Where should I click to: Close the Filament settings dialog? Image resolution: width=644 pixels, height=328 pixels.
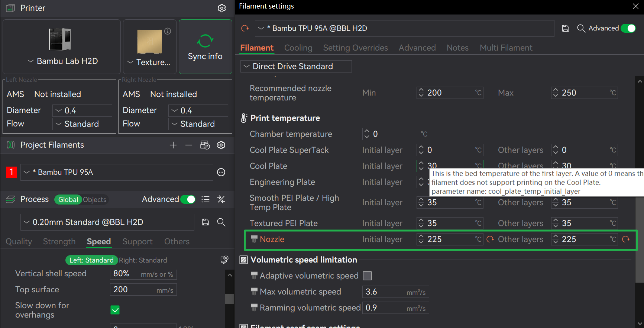tap(635, 6)
